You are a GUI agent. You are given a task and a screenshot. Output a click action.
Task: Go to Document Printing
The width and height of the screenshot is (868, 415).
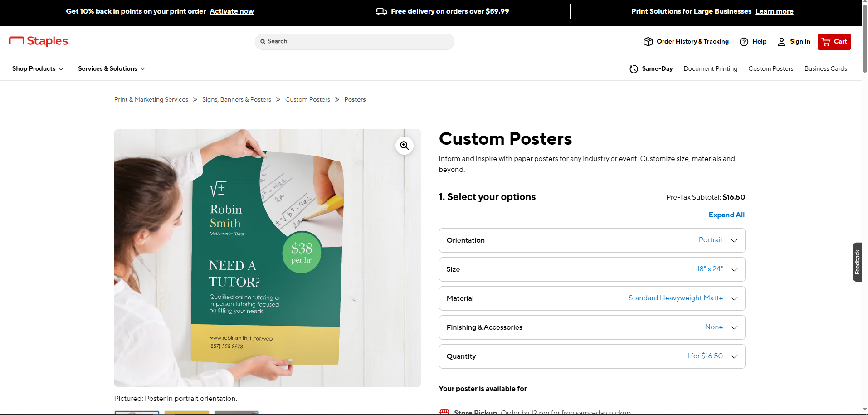click(x=711, y=69)
